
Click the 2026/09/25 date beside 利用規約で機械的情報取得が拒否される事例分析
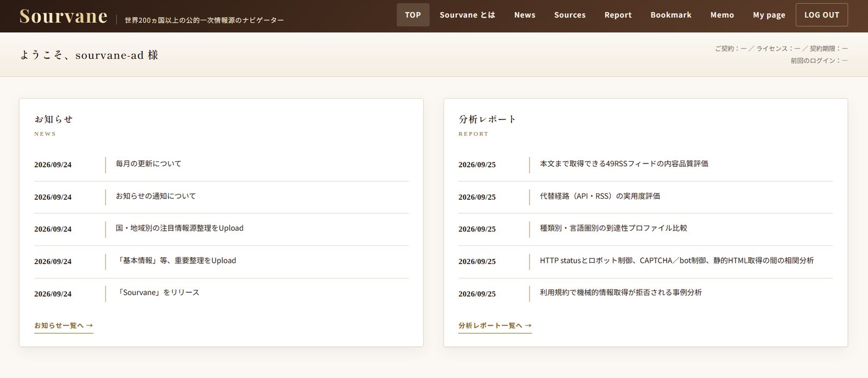477,294
